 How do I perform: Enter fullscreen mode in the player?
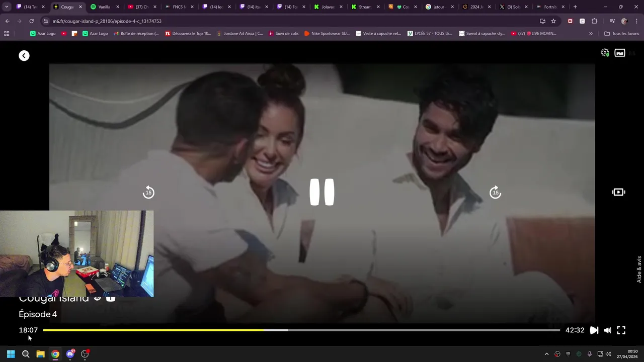(621, 330)
